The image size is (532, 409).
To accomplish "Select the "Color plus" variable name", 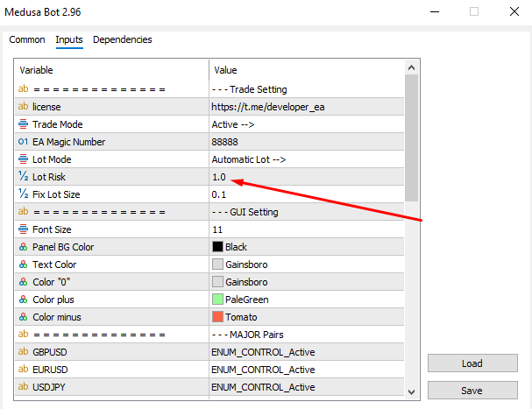I will click(53, 300).
